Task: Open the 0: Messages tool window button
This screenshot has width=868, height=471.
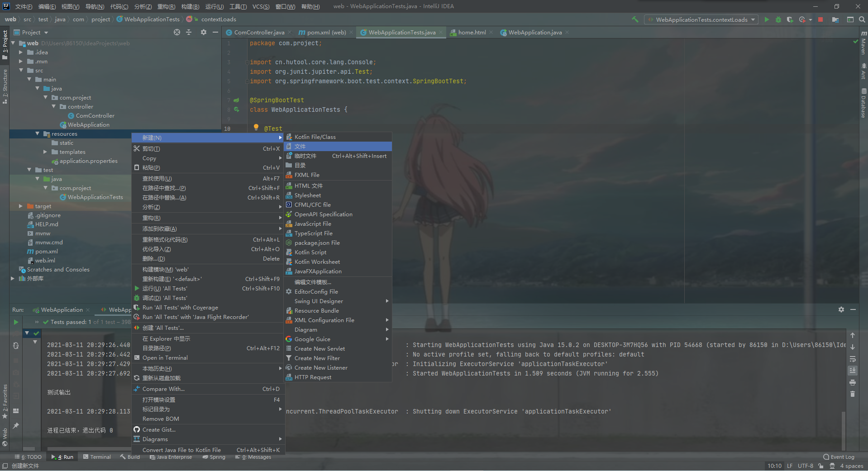Action: point(253,457)
